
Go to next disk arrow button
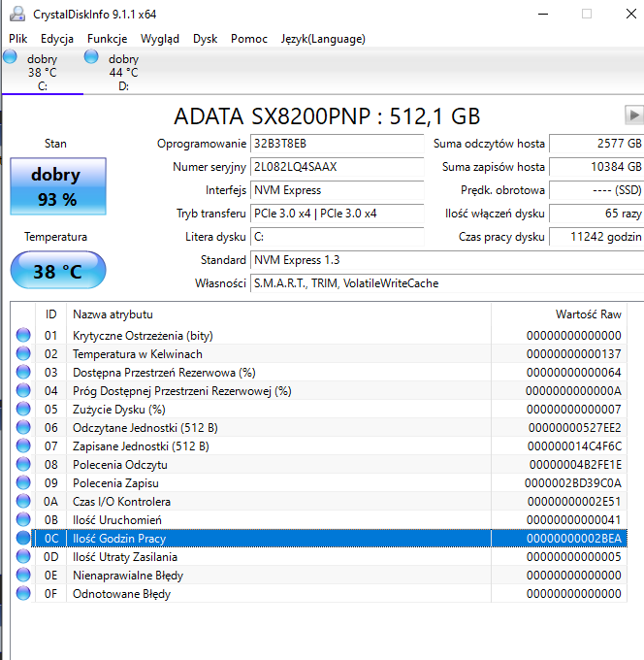(x=634, y=115)
